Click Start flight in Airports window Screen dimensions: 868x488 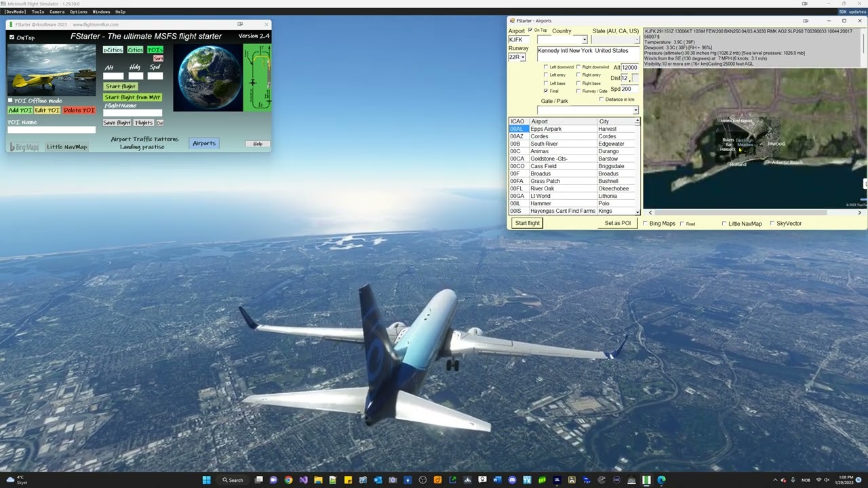click(x=527, y=223)
